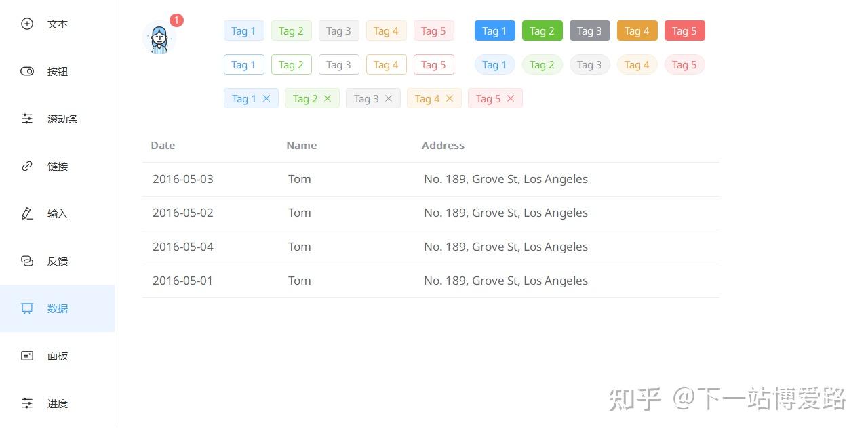Click solid green Tag 2

pyautogui.click(x=542, y=30)
